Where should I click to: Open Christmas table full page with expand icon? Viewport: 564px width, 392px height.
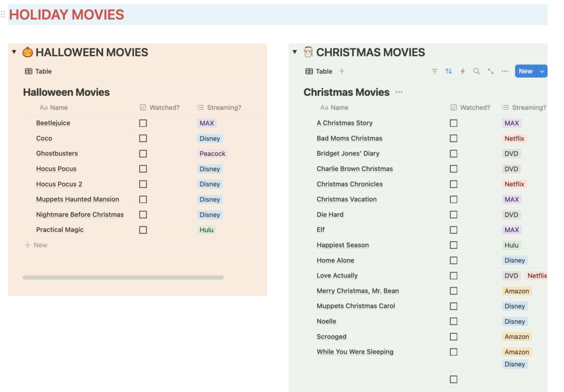coord(491,71)
